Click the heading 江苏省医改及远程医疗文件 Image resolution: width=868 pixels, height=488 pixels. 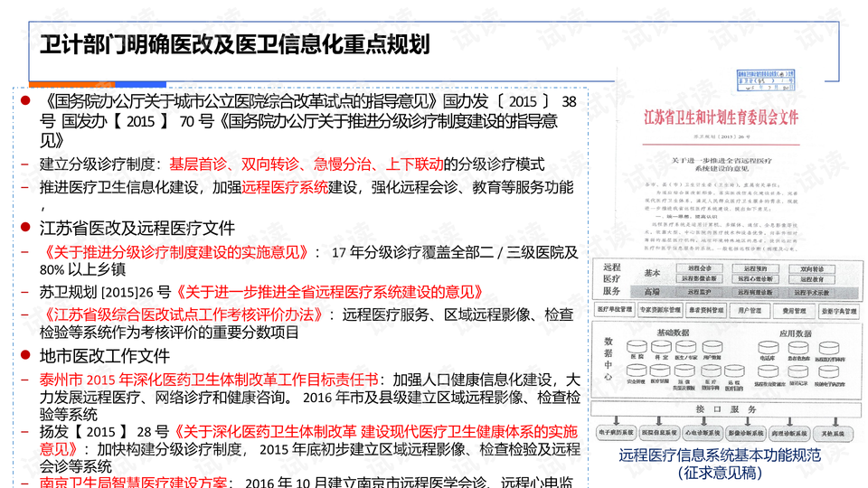(x=137, y=228)
